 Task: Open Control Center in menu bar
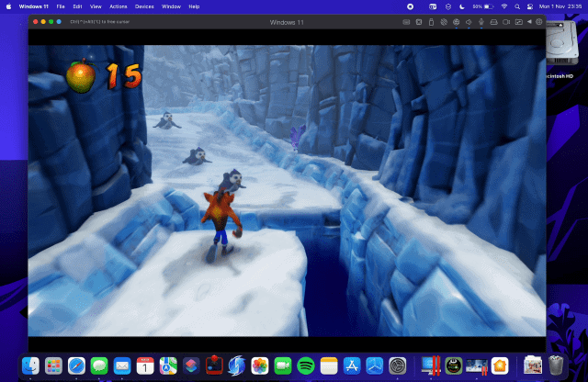pos(530,6)
